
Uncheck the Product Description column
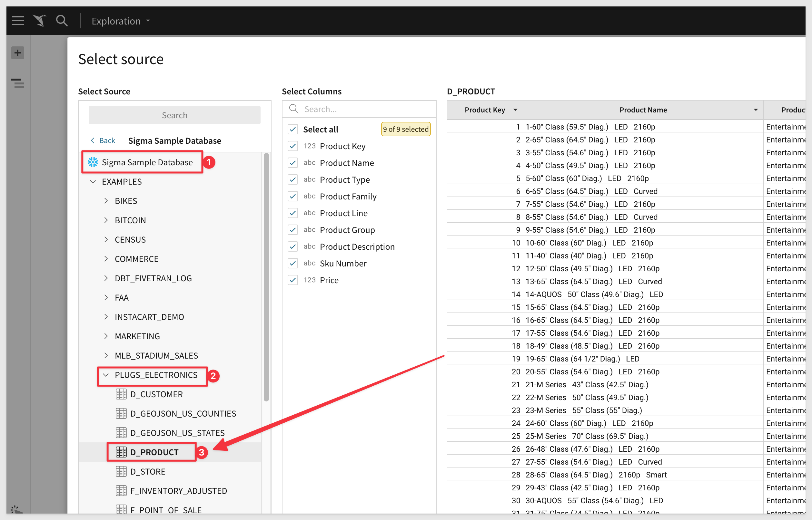pos(292,246)
